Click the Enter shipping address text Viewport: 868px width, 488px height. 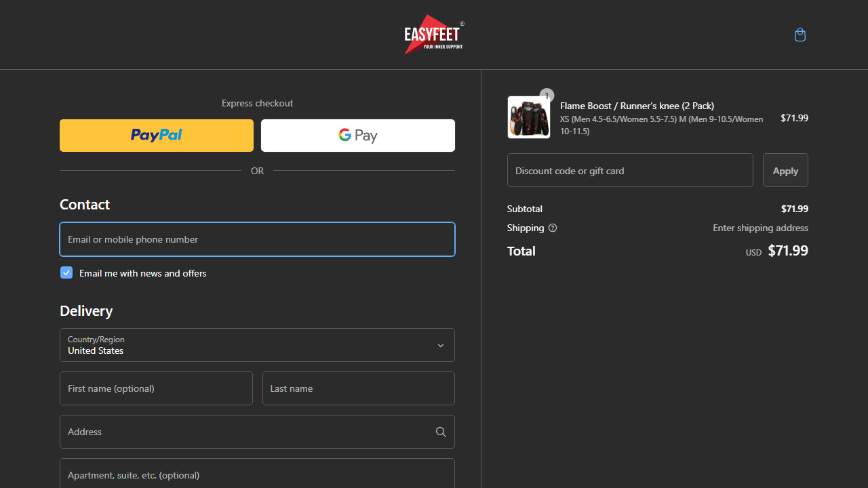tap(760, 228)
